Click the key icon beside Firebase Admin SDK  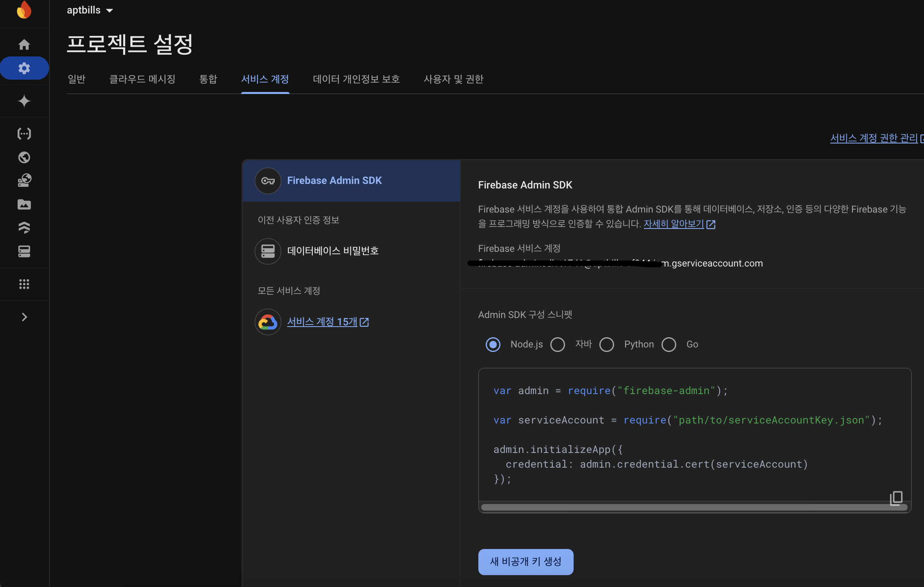coord(268,181)
